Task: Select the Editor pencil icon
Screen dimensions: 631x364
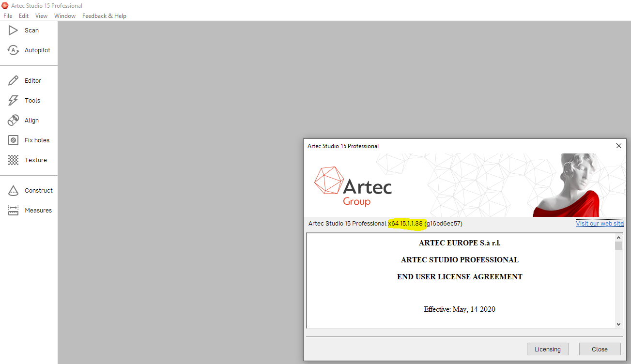Action: (x=13, y=81)
